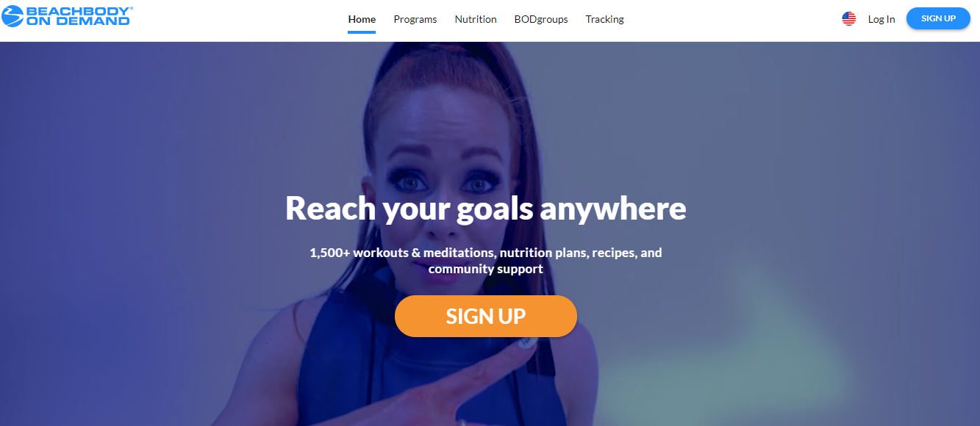The image size is (980, 426).
Task: Open the Tracking page
Action: 605,19
